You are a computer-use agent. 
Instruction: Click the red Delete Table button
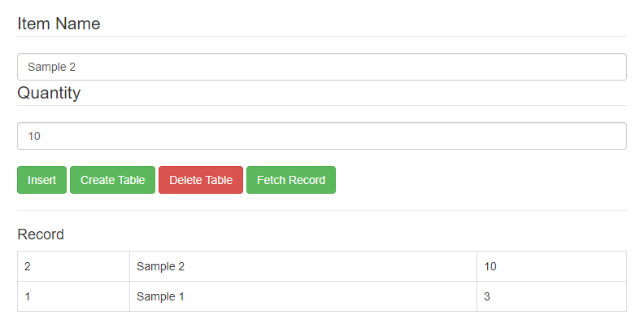pos(201,180)
